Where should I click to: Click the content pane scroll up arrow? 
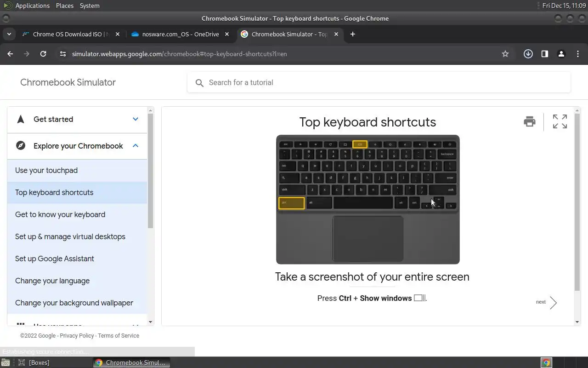[x=577, y=110]
